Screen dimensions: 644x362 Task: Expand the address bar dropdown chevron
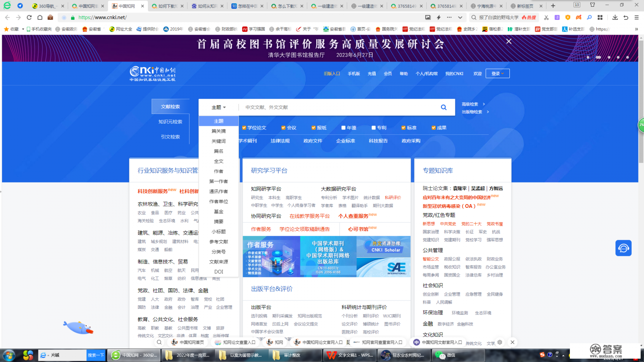pyautogui.click(x=460, y=18)
